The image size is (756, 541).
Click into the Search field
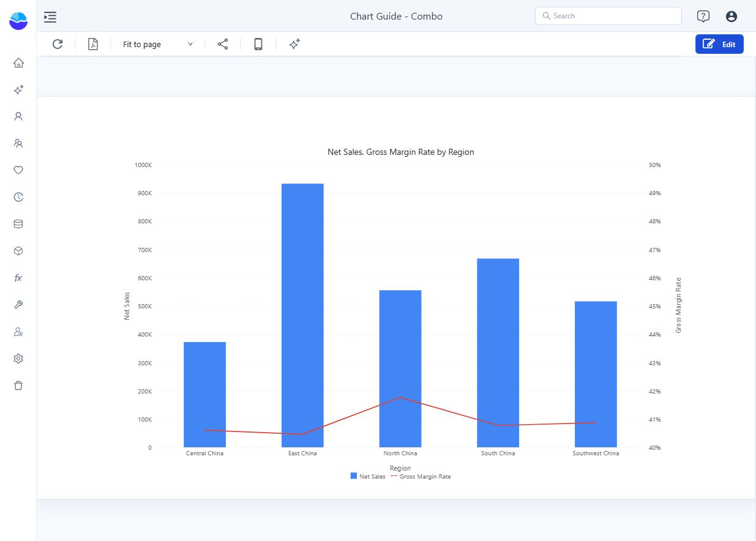(x=608, y=16)
